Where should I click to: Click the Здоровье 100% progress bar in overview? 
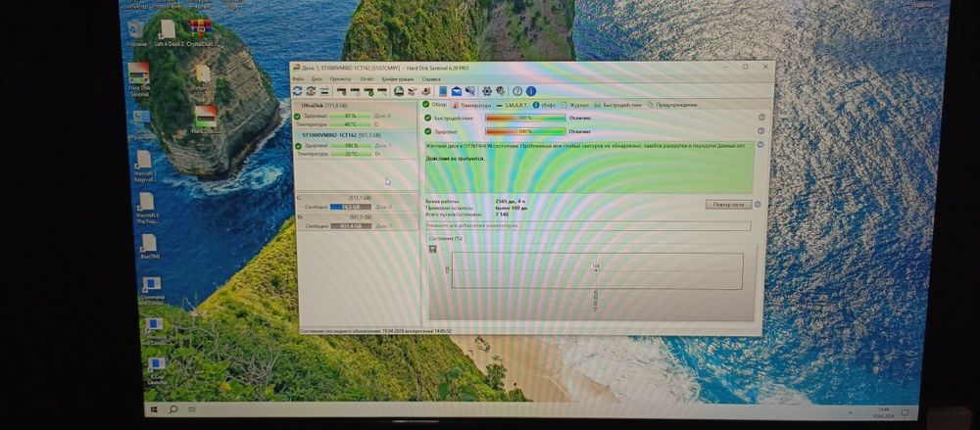(x=525, y=131)
